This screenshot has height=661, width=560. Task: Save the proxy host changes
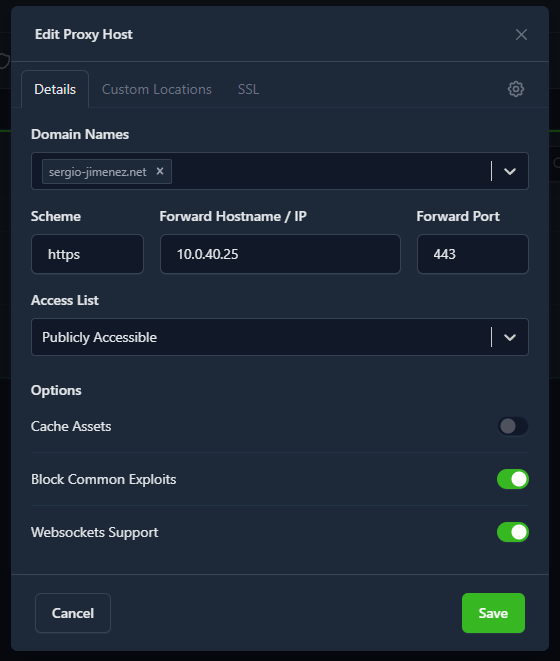[x=493, y=613]
